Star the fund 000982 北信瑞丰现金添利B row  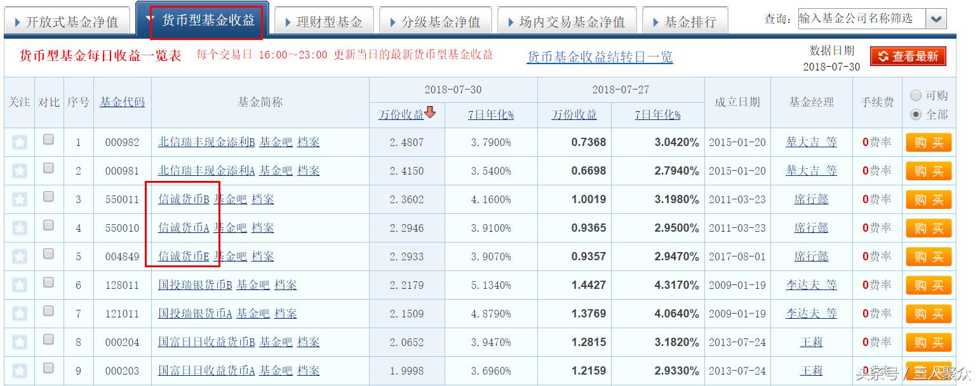click(x=18, y=142)
